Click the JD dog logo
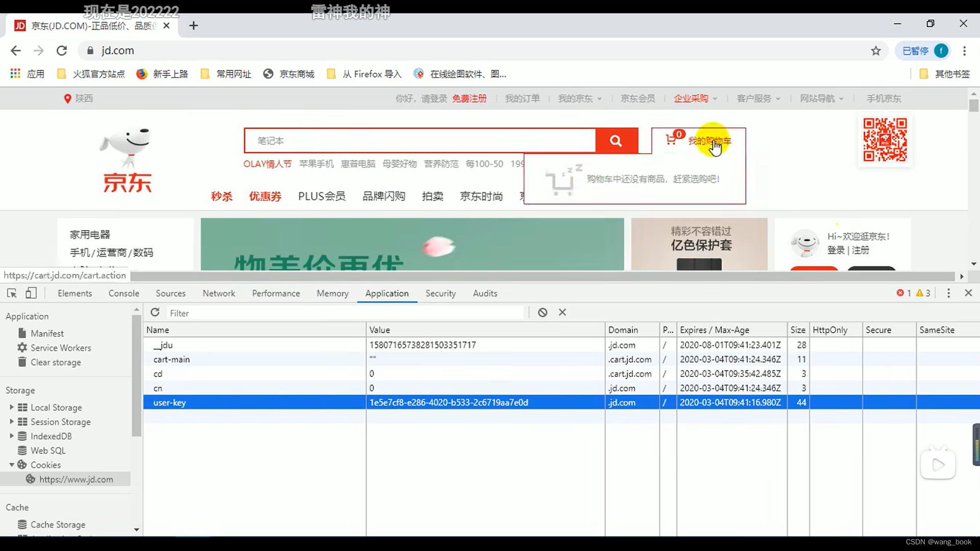The image size is (980, 551). coord(127,160)
